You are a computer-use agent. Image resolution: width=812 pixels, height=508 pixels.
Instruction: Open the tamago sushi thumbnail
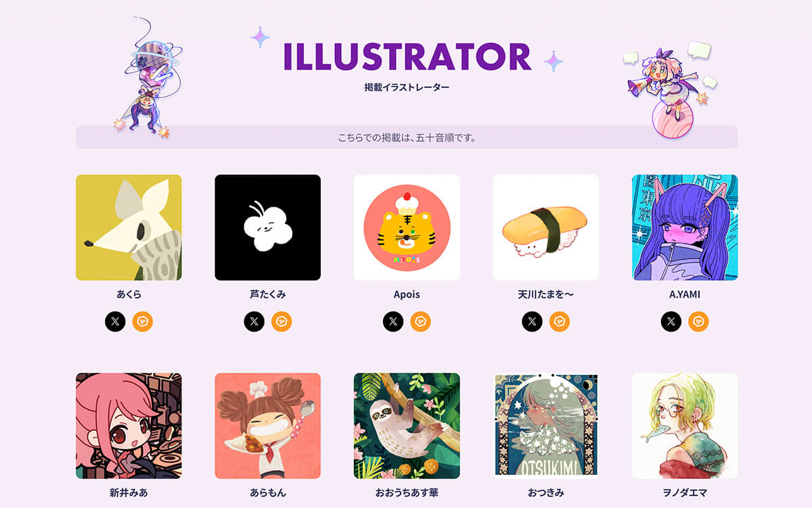[x=546, y=227]
